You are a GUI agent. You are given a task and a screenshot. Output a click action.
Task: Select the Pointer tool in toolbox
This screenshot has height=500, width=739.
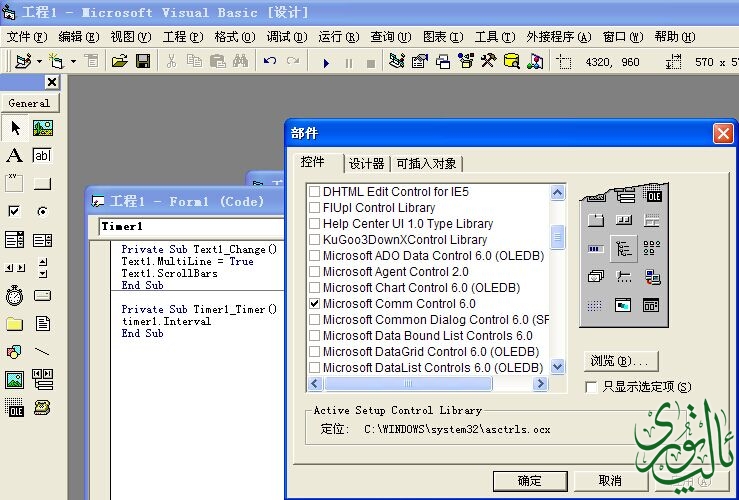coord(15,128)
